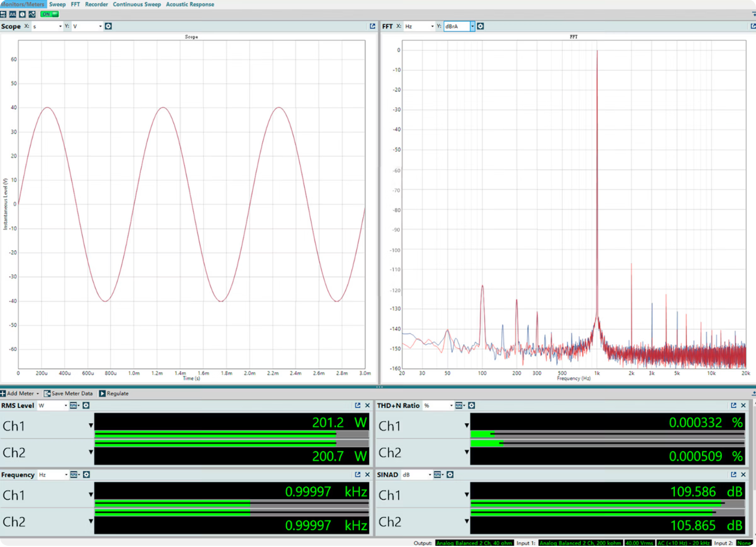
Task: Open FFT graph settings gear
Action: pos(480,26)
